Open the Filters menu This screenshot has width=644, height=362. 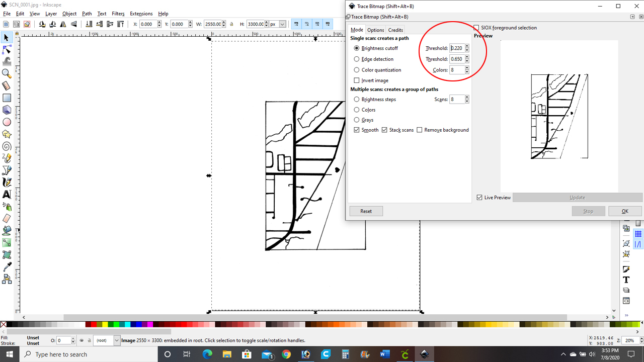[x=118, y=14]
